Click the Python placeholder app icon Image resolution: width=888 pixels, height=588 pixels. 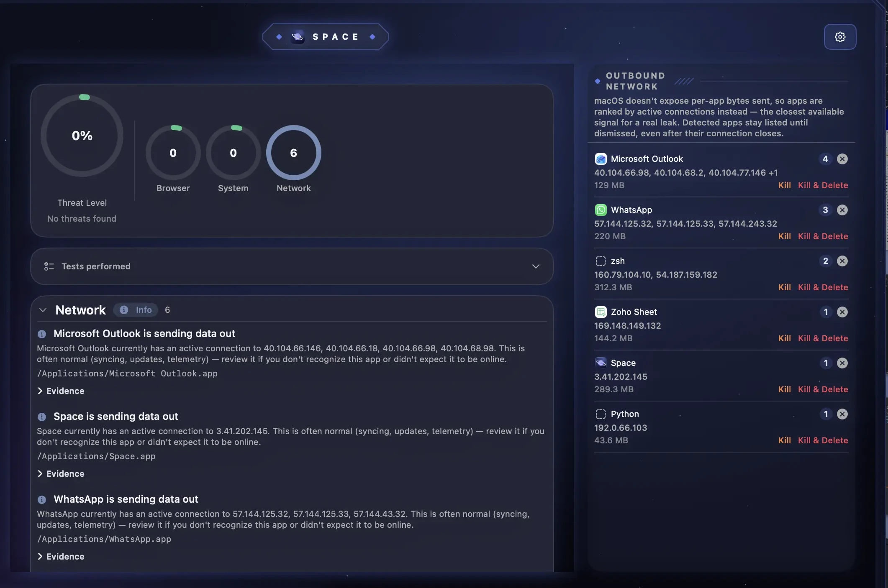601,414
